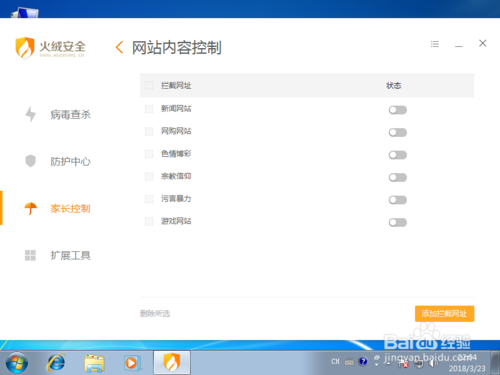Screen dimensions: 500x375
Task: Click the 状态 column header
Action: pyautogui.click(x=393, y=85)
